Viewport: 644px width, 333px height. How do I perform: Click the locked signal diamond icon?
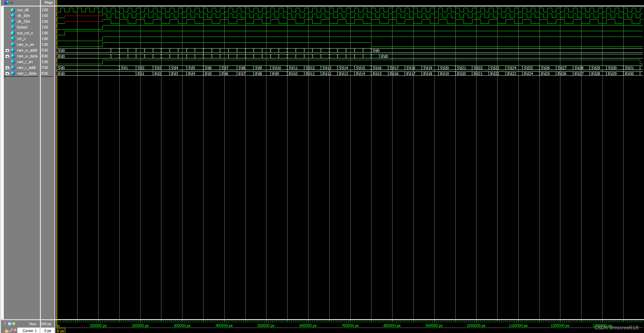(x=13, y=27)
